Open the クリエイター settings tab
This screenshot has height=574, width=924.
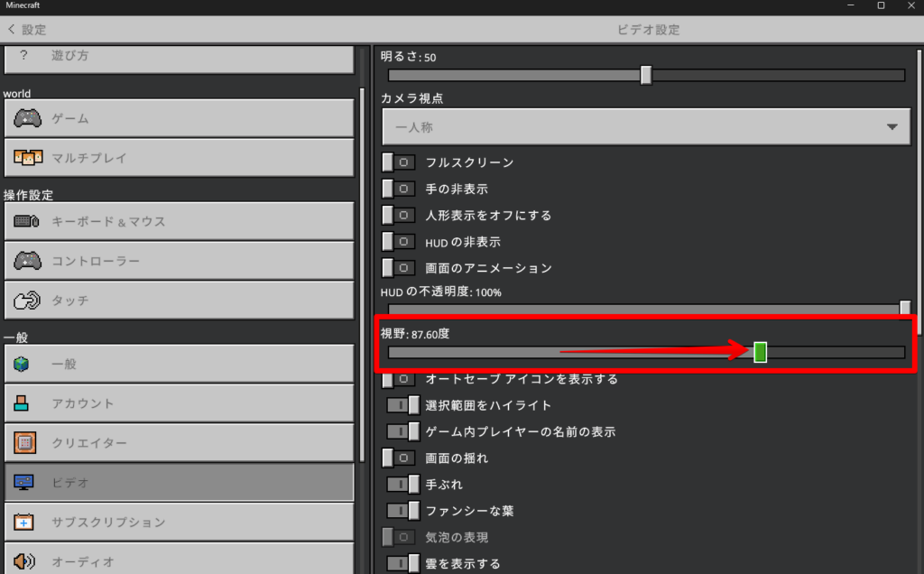click(x=179, y=443)
